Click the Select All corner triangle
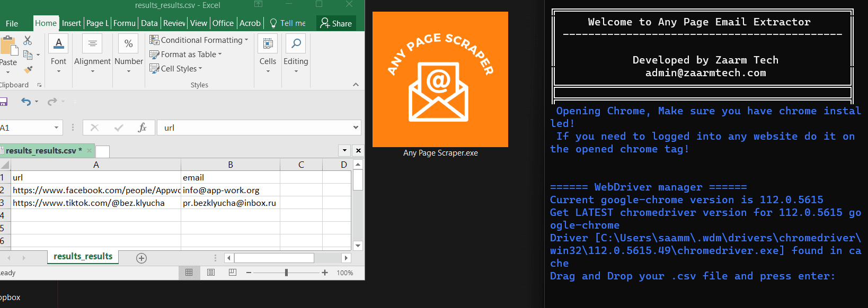The height and width of the screenshot is (308, 868). 5,165
